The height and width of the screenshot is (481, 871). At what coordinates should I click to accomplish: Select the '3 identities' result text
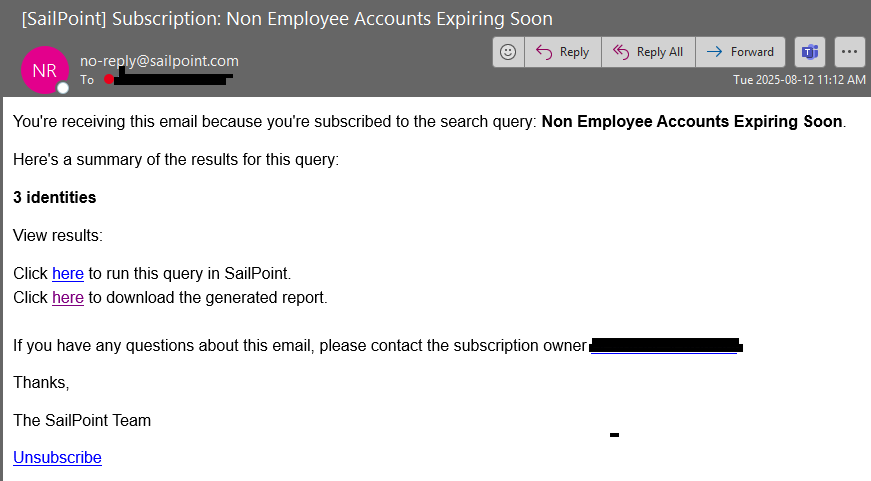click(54, 197)
